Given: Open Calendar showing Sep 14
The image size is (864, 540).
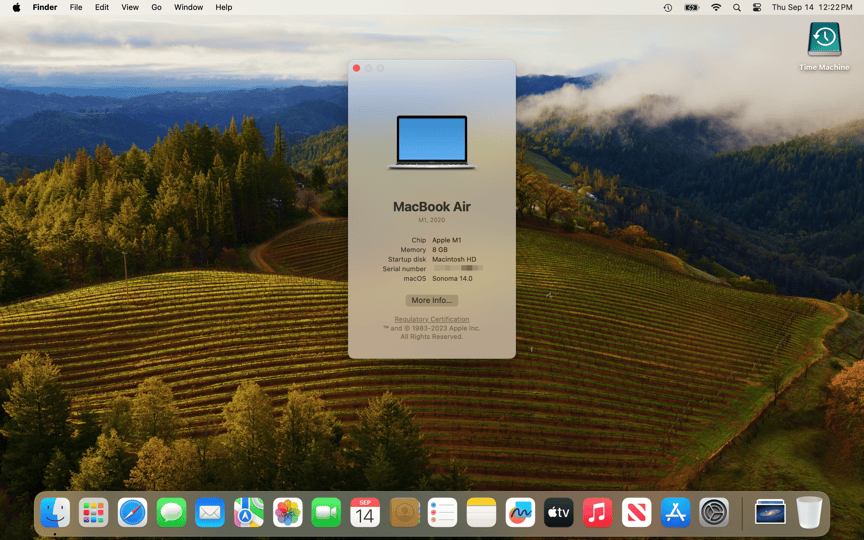Looking at the screenshot, I should [365, 512].
